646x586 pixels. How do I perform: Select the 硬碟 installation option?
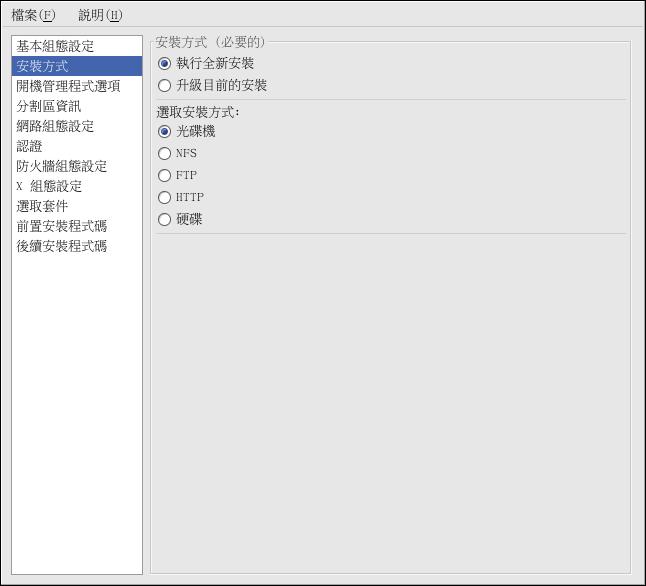point(165,220)
